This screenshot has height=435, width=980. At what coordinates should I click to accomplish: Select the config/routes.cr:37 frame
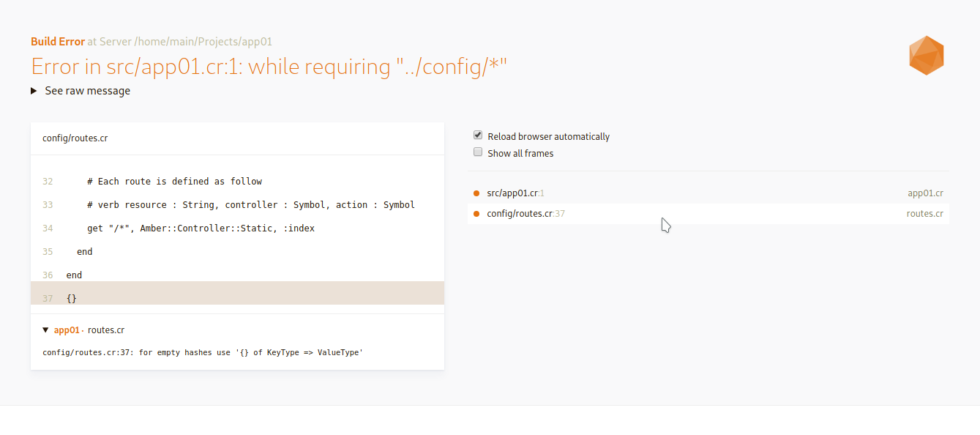coord(708,214)
